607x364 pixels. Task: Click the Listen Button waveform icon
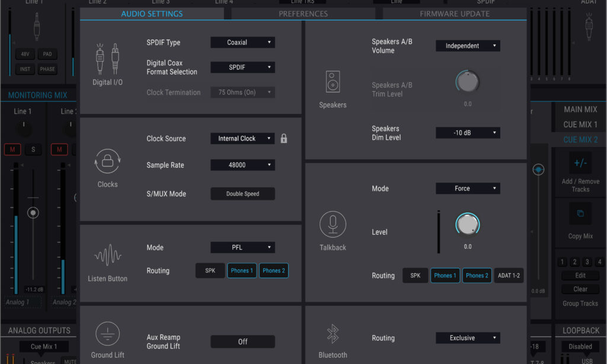point(108,255)
